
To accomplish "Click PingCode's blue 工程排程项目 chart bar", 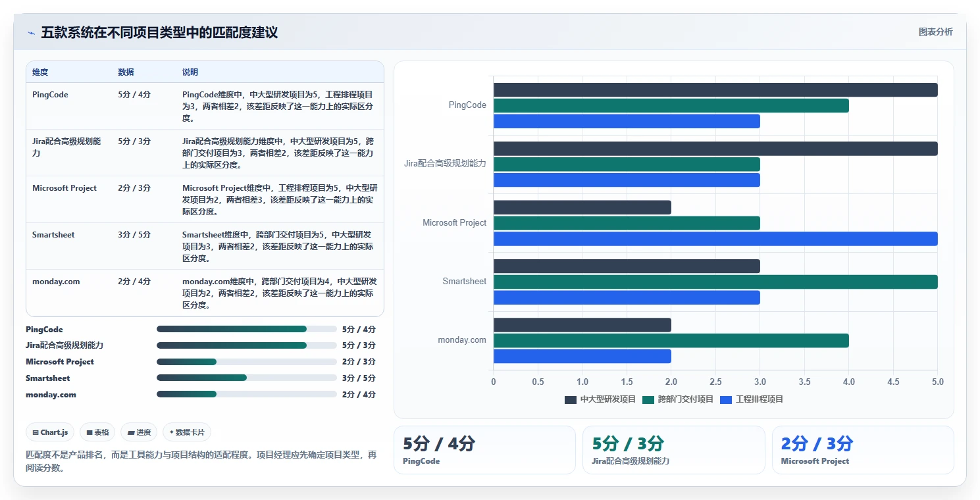I will click(627, 121).
